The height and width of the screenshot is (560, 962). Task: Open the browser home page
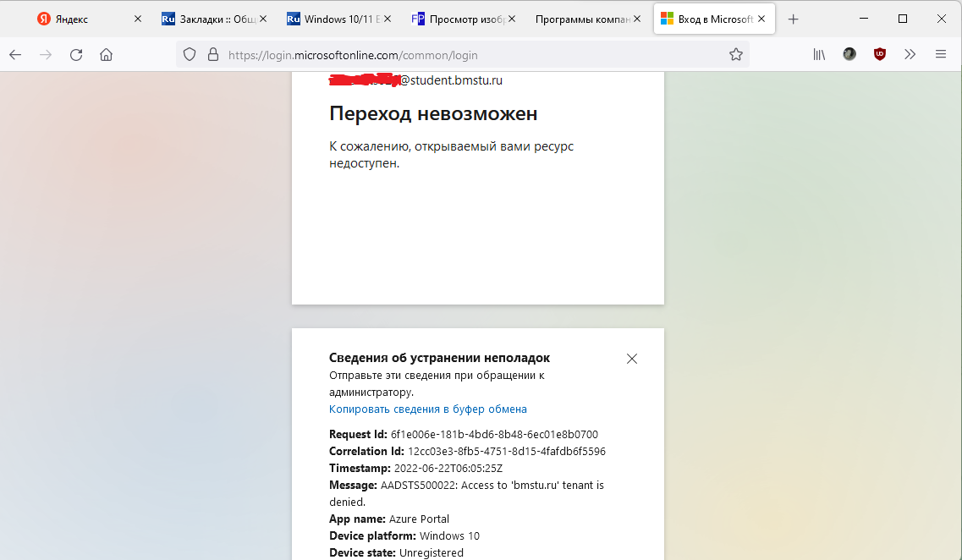(106, 55)
